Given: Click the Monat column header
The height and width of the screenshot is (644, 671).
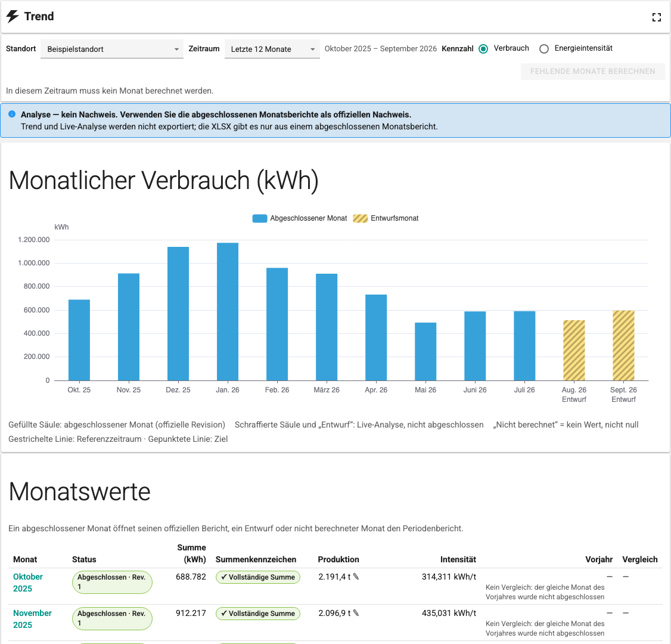Looking at the screenshot, I should (25, 559).
